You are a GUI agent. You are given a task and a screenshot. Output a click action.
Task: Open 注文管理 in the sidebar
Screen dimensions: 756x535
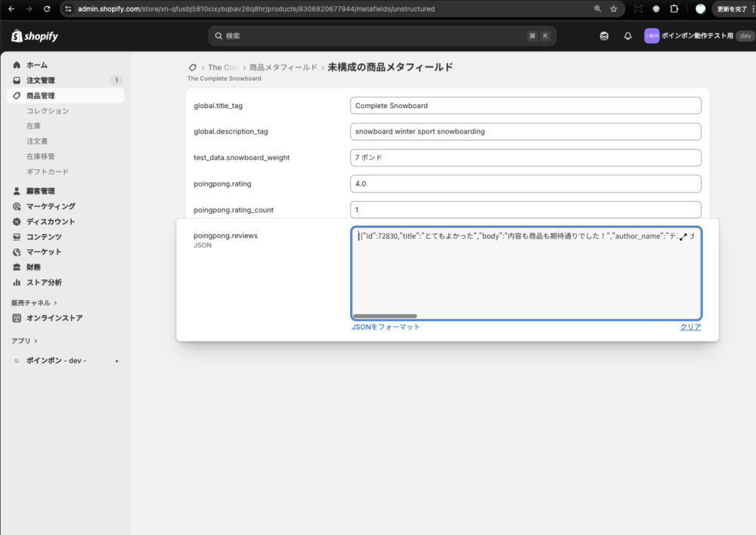click(40, 80)
